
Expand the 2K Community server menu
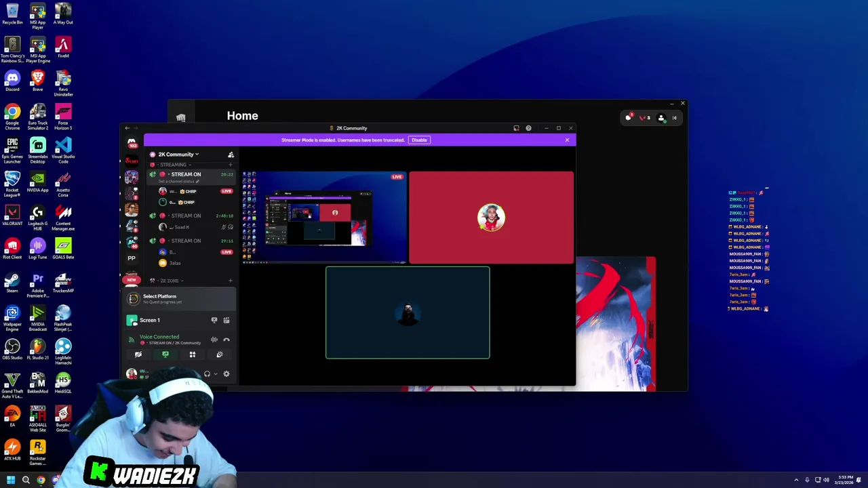178,155
